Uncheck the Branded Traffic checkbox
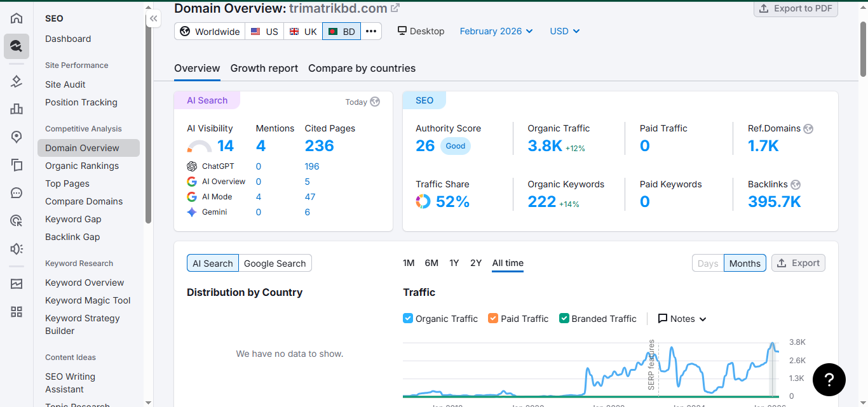Viewport: 868px width, 407px height. click(564, 319)
